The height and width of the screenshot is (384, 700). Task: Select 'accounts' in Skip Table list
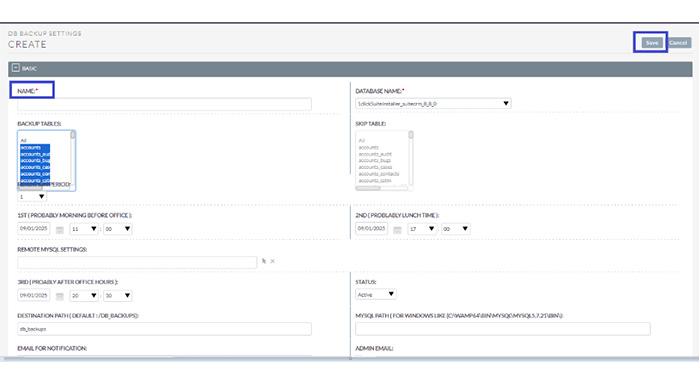coord(368,147)
